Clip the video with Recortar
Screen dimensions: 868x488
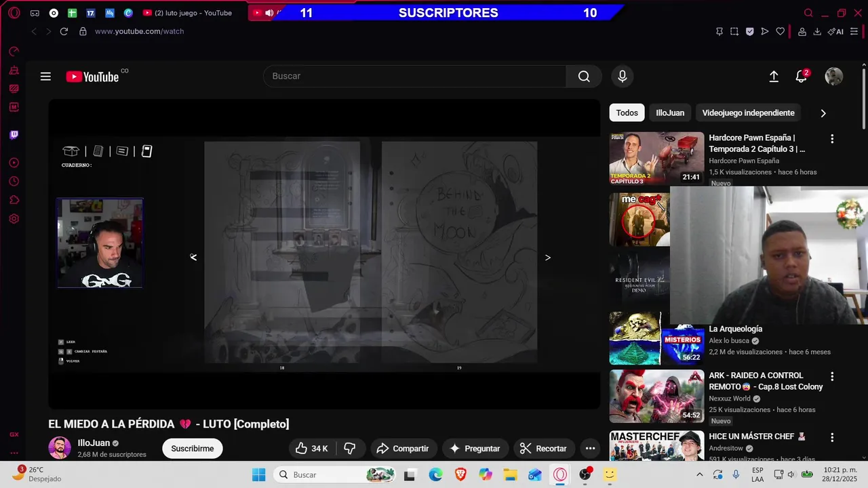[x=542, y=449]
